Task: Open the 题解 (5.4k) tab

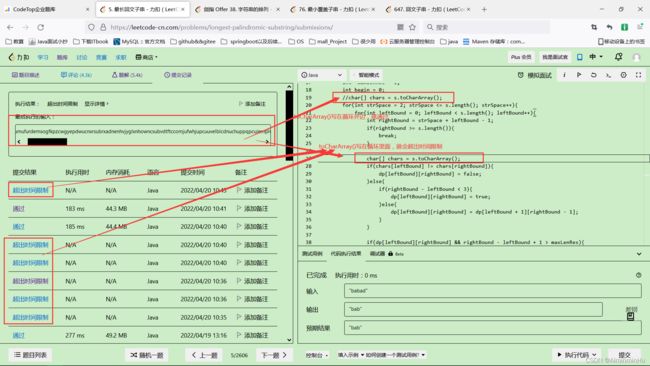Action: [127, 75]
